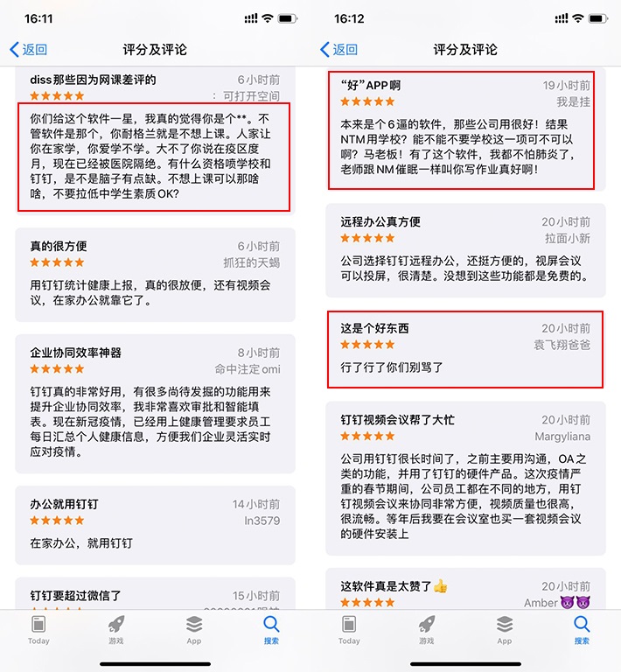Open the 这软件真是太赞了 review

(x=465, y=589)
